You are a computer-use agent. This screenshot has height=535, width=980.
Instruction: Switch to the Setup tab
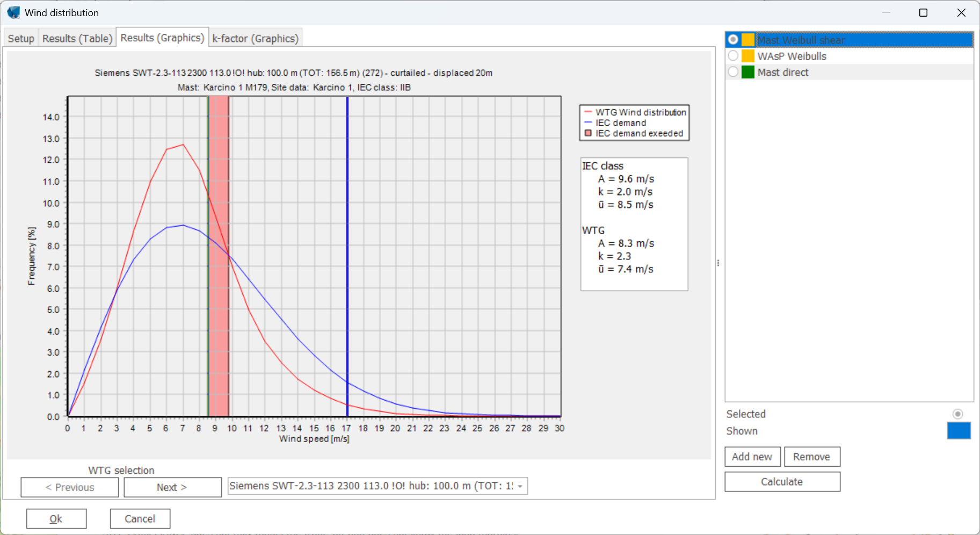21,39
